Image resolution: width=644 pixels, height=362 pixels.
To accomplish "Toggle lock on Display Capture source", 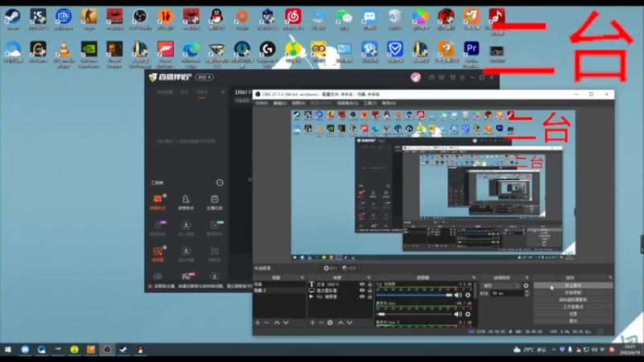I will 369,290.
